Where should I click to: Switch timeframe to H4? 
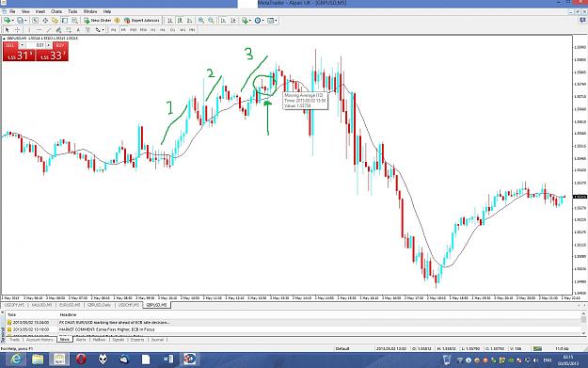click(x=163, y=29)
